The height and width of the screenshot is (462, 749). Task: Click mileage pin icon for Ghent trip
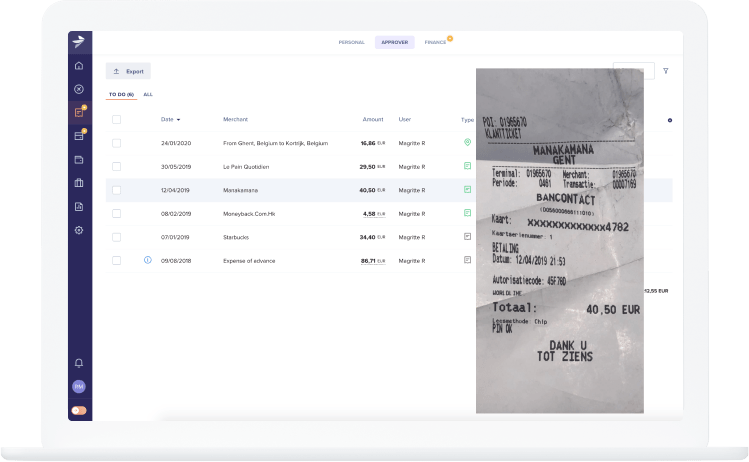[x=467, y=143]
